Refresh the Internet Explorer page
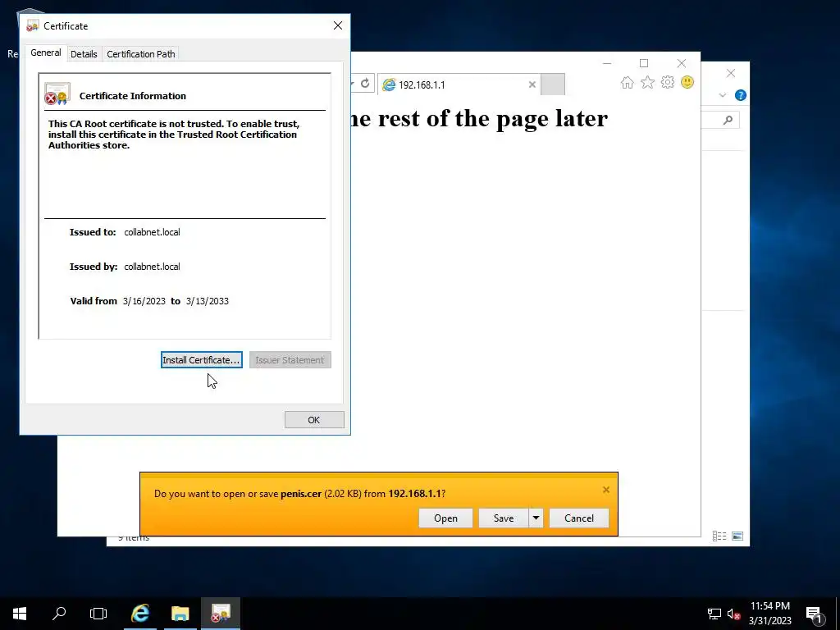The height and width of the screenshot is (630, 840). tap(365, 84)
